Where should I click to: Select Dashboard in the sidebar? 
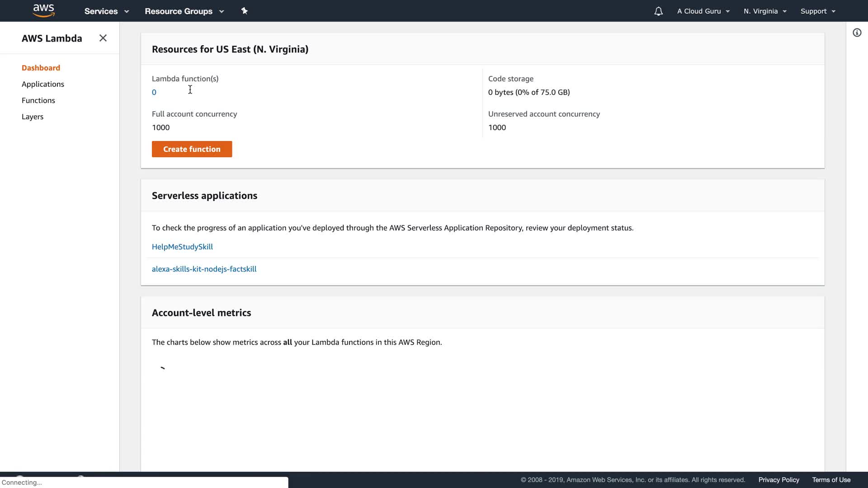[x=41, y=68]
